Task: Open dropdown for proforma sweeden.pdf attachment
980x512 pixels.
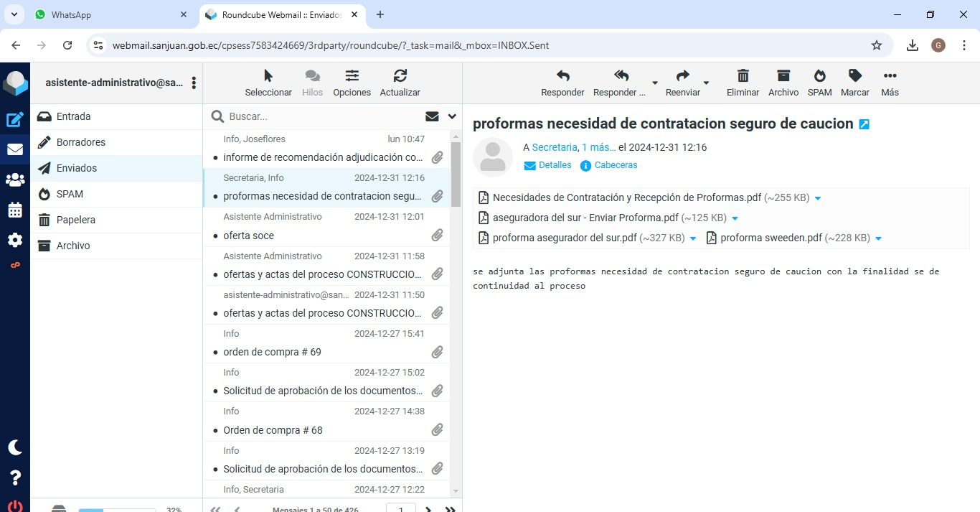Action: click(x=878, y=238)
